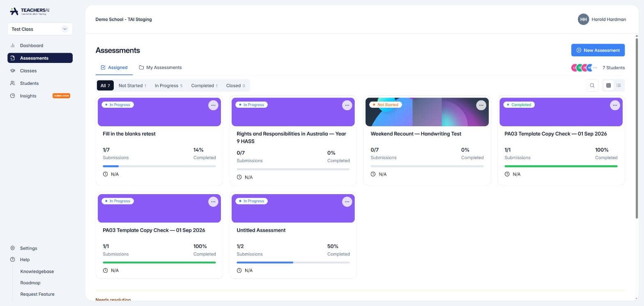Click the progress bar on Untitled Assessment card
The width and height of the screenshot is (644, 306).
293,262
